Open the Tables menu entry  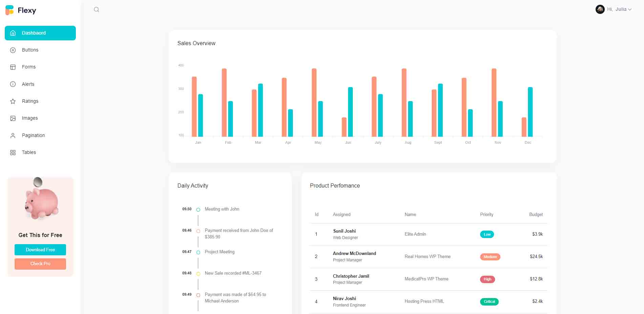[x=28, y=152]
